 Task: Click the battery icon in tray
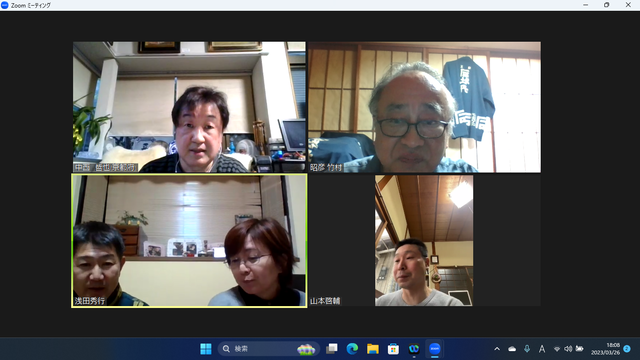tap(579, 349)
